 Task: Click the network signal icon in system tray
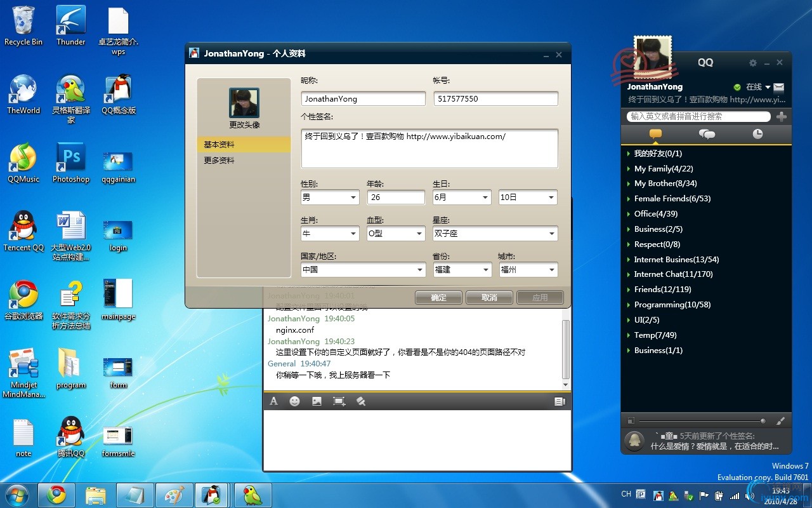point(735,496)
